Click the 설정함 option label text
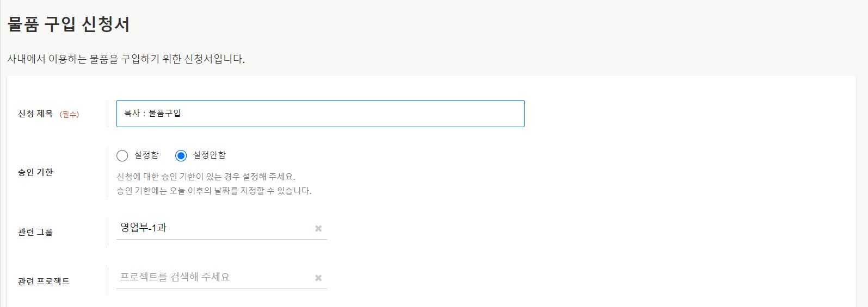 [146, 155]
